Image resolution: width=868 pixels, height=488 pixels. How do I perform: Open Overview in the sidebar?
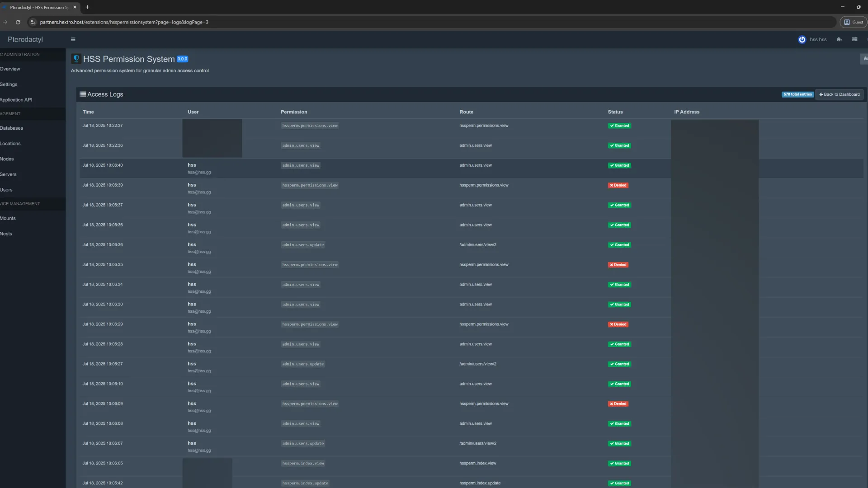pos(10,69)
